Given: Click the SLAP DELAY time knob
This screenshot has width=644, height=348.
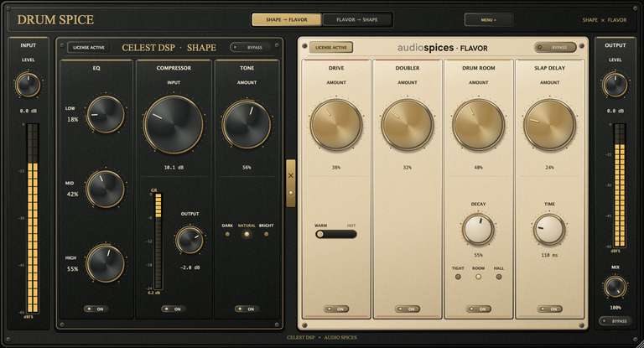Looking at the screenshot, I should pos(549,229).
